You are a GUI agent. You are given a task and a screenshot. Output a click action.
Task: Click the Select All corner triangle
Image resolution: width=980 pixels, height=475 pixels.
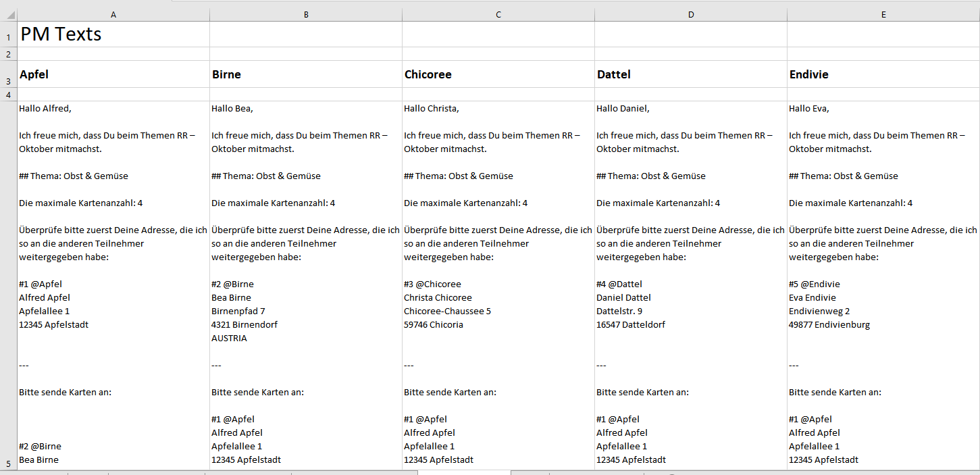tap(8, 14)
